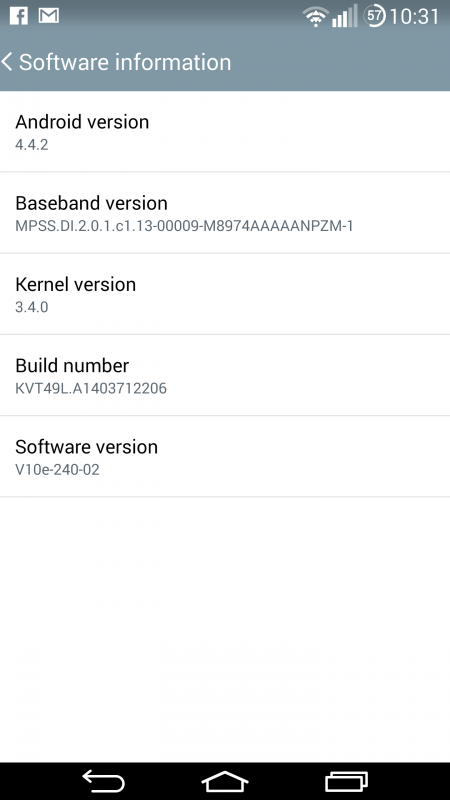Tap the 4.4.2 Android version value
This screenshot has height=800, width=450.
[x=32, y=144]
